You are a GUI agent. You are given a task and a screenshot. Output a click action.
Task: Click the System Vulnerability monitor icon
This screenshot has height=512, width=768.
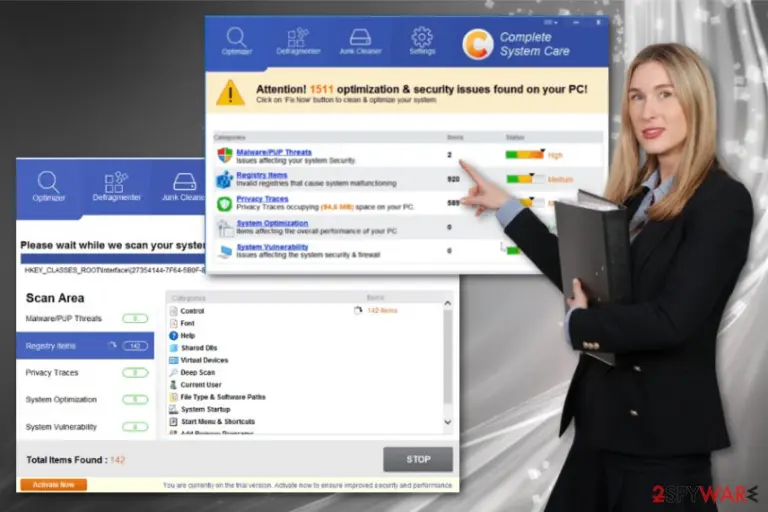225,251
